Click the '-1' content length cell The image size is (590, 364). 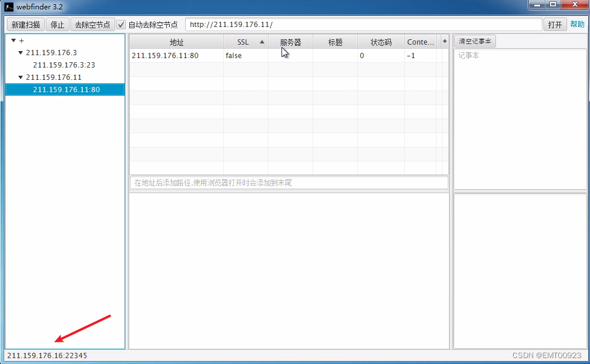coord(420,56)
